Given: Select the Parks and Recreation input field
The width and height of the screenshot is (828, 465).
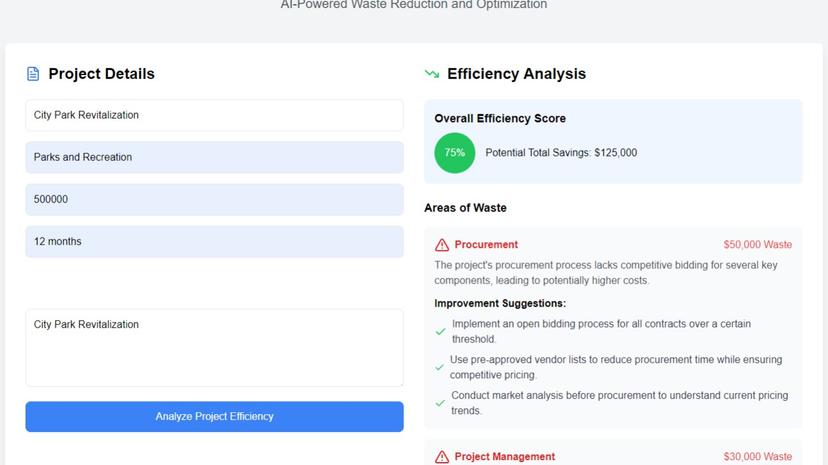Looking at the screenshot, I should click(x=214, y=157).
